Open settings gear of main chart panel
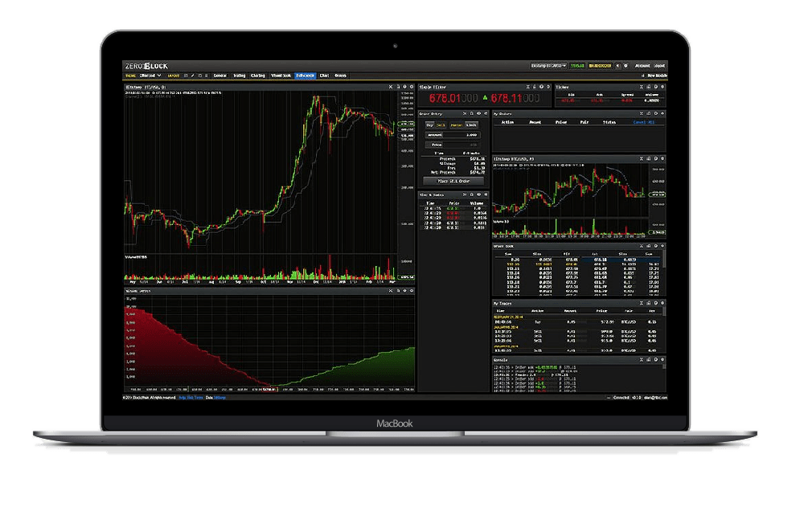804x532 pixels. tap(411, 87)
